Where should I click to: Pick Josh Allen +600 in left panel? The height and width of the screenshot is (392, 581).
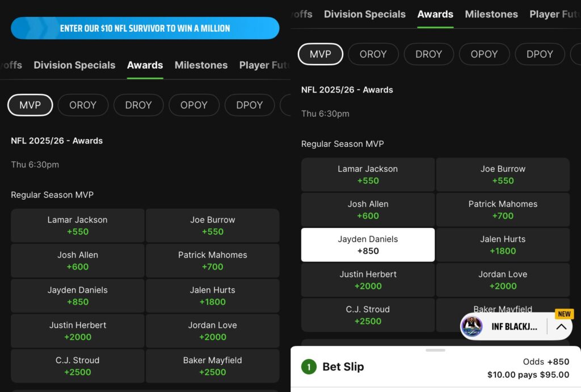point(77,261)
